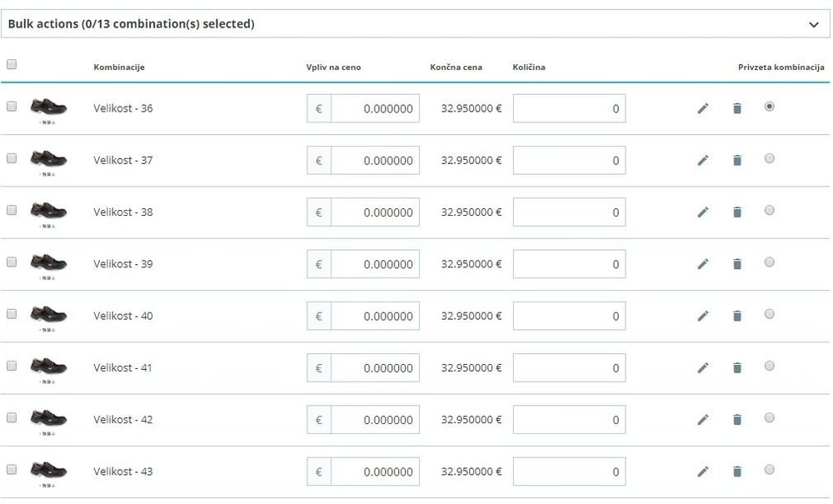Viewport: 833px width, 504px height.
Task: Open editor for Velikost - 42 combination
Action: (x=703, y=420)
